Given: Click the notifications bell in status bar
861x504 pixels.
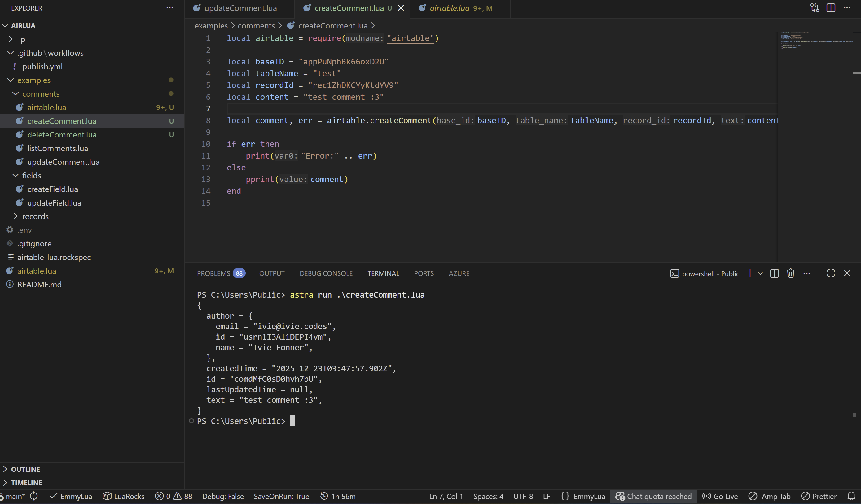Looking at the screenshot, I should pyautogui.click(x=851, y=496).
